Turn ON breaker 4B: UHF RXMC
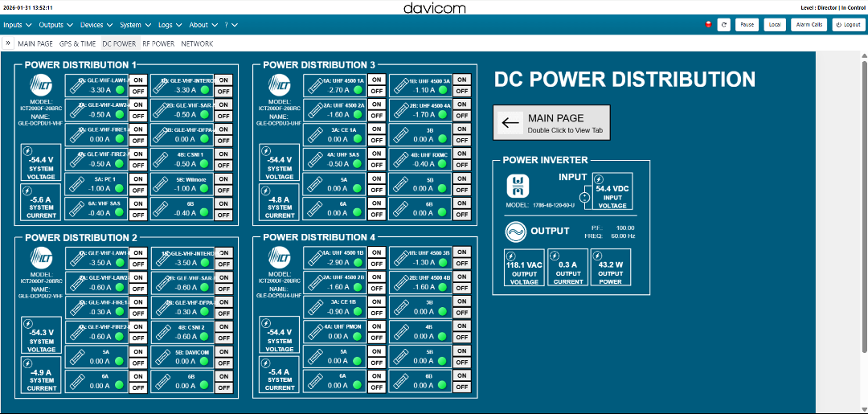 [461, 154]
